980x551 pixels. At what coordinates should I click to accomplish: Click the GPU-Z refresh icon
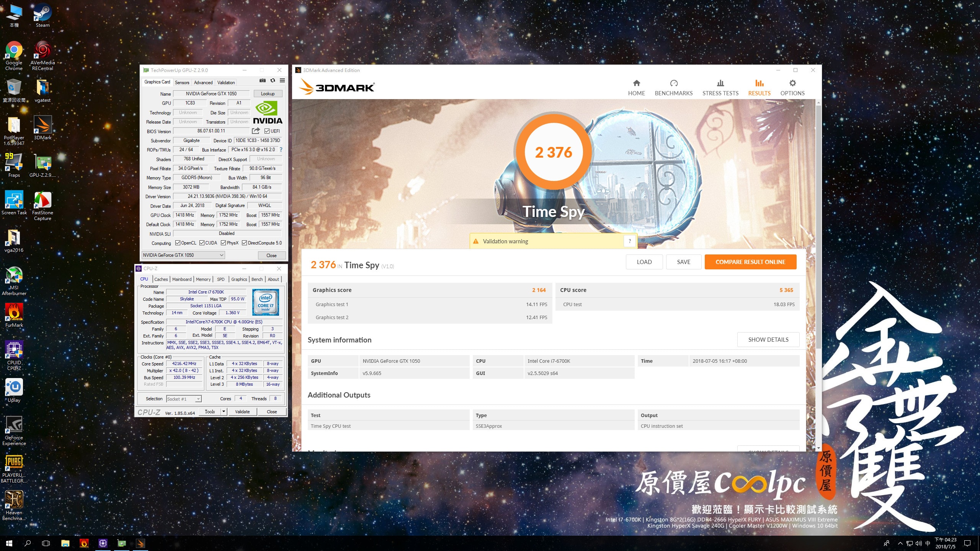pyautogui.click(x=273, y=81)
